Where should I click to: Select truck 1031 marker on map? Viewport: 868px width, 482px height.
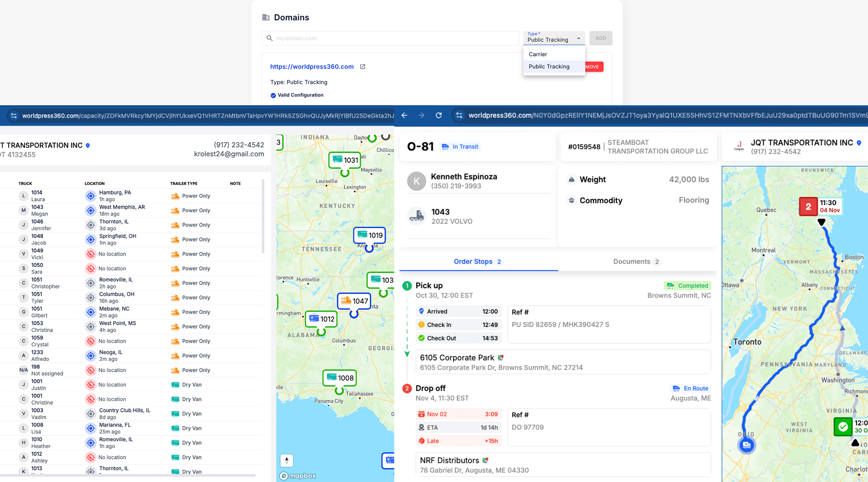coord(345,160)
